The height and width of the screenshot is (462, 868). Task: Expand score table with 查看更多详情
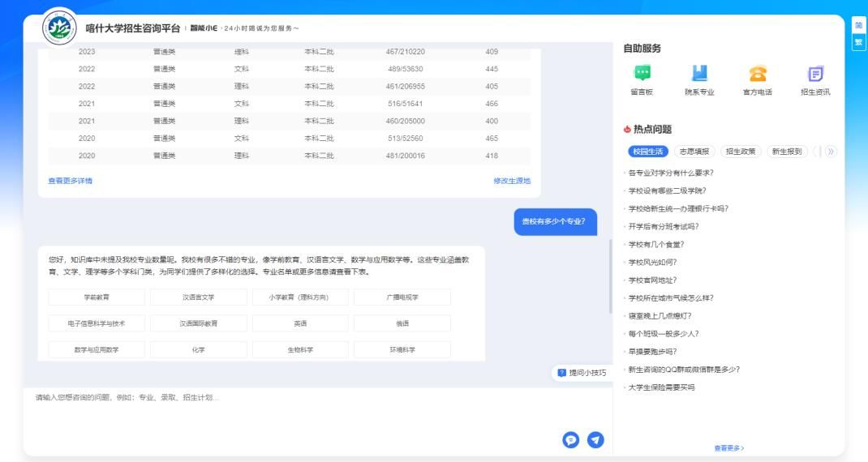click(71, 181)
